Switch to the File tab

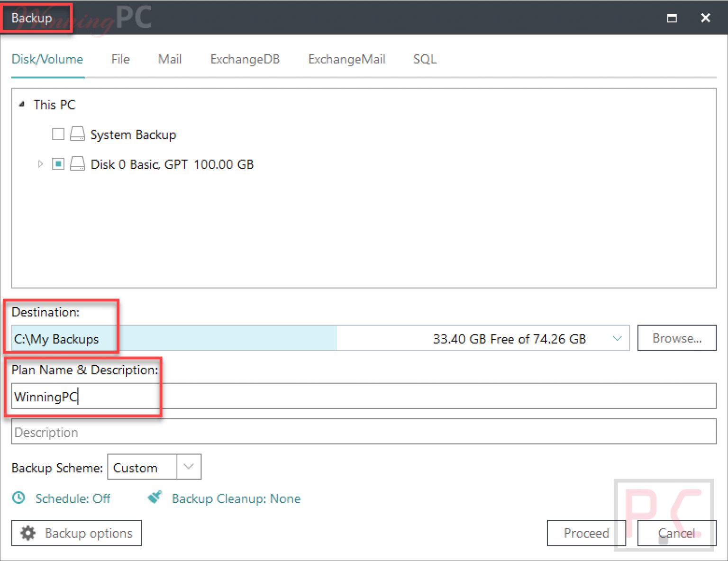coord(120,59)
